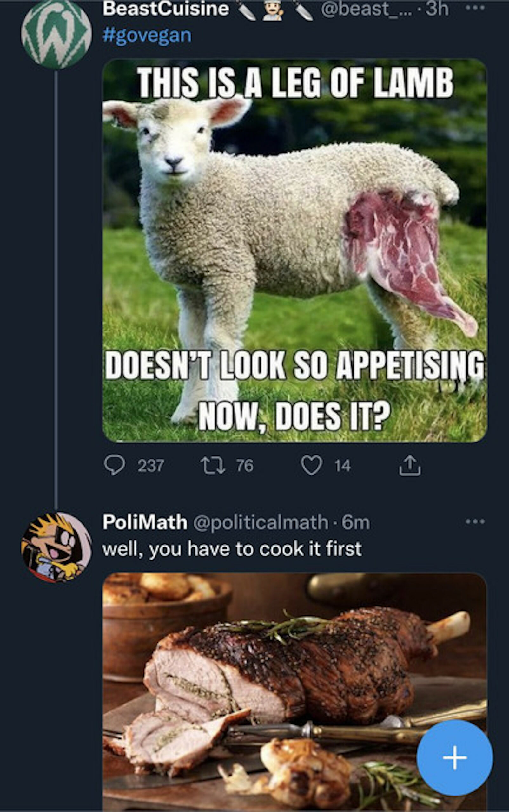Click the 3h timestamp on the first tweet
The width and height of the screenshot is (509, 812).
437,9
